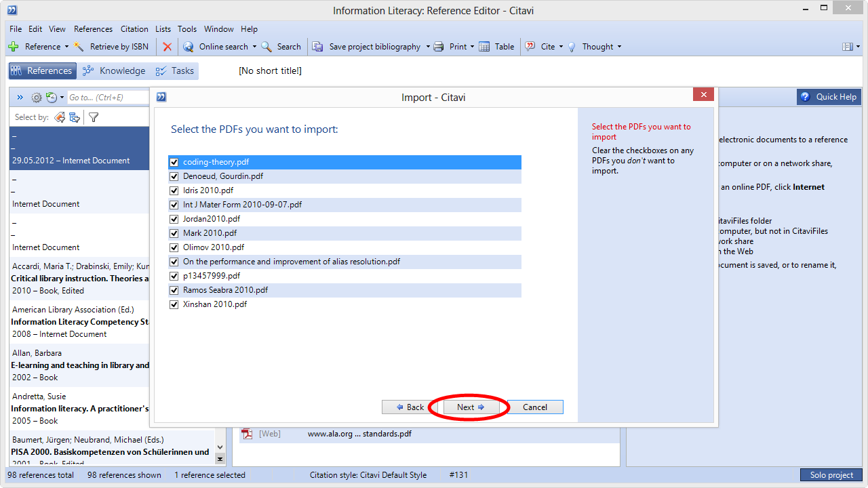Click the Citavi logo in the main title bar

tap(12, 10)
